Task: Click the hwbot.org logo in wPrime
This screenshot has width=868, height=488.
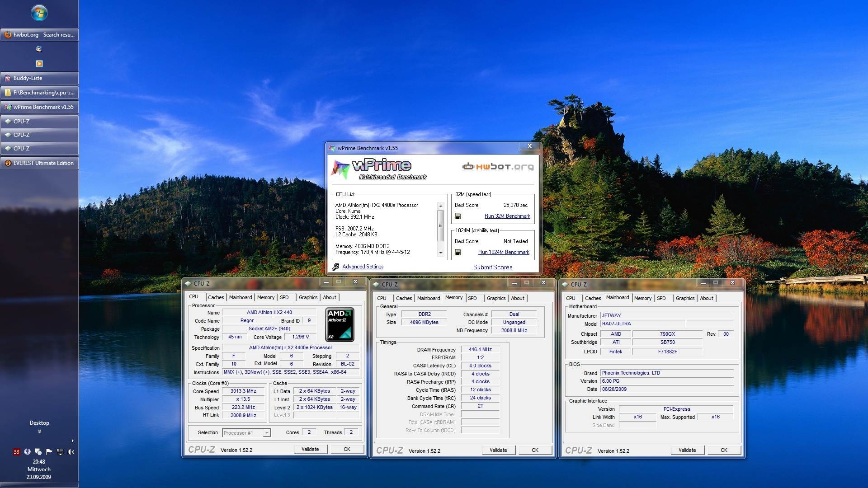Action: (x=498, y=167)
